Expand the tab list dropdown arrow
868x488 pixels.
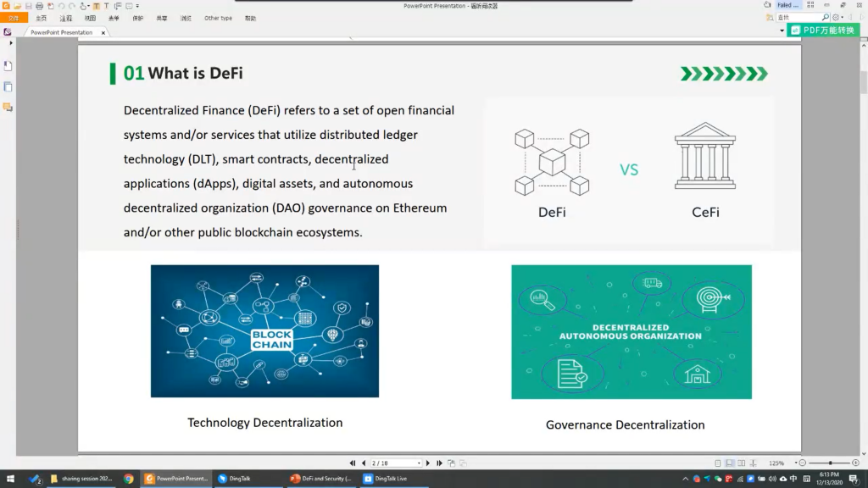pyautogui.click(x=782, y=31)
